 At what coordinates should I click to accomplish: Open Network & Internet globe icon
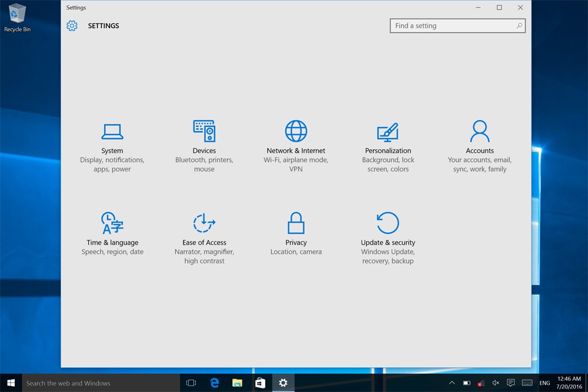click(x=296, y=131)
